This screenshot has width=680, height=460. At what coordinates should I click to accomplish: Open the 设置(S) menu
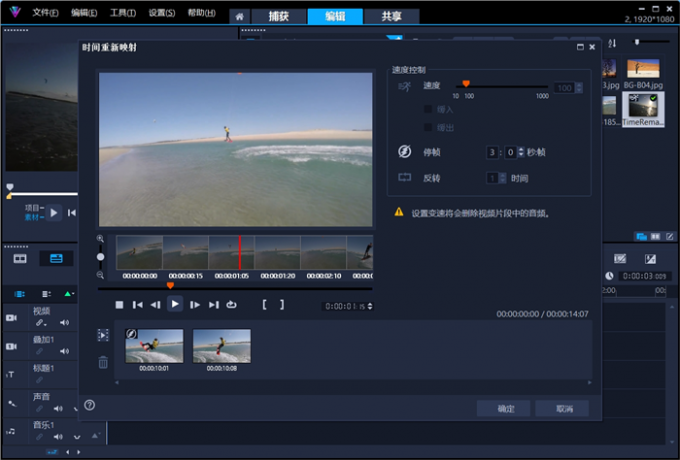point(162,13)
